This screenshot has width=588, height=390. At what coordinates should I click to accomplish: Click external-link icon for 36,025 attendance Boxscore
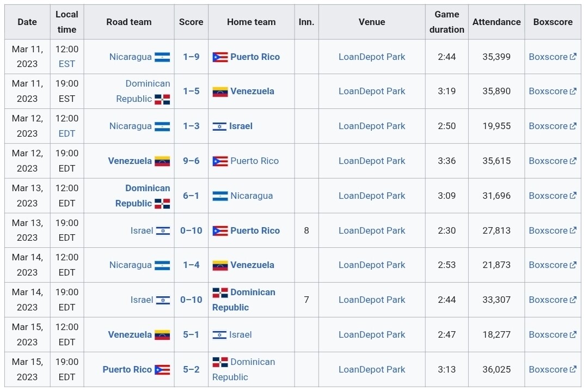[x=573, y=369]
